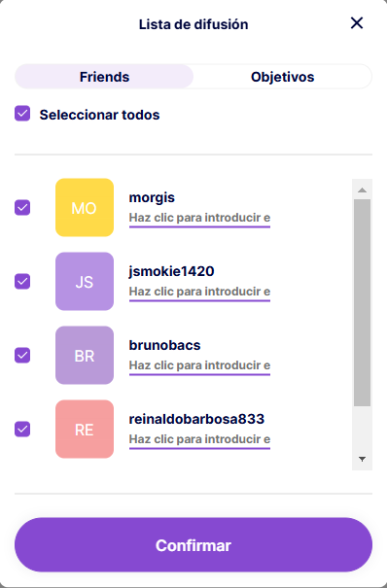Click the friends list scrollbar thumb
The image size is (387, 588).
click(362, 302)
